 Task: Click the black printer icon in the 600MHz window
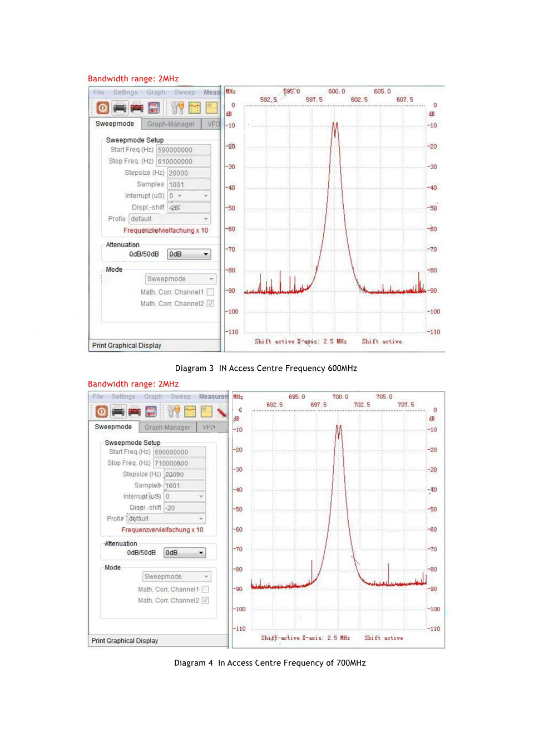point(120,107)
